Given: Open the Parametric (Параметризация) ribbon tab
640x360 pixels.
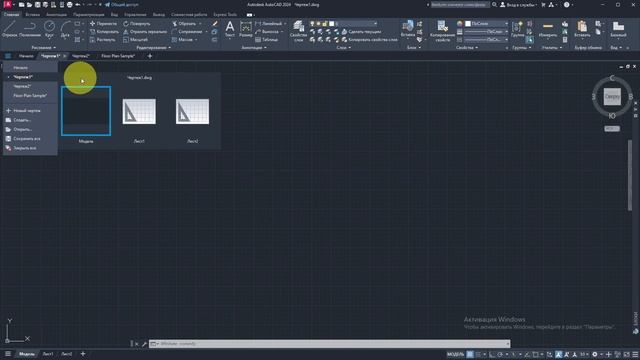Looking at the screenshot, I should [89, 14].
